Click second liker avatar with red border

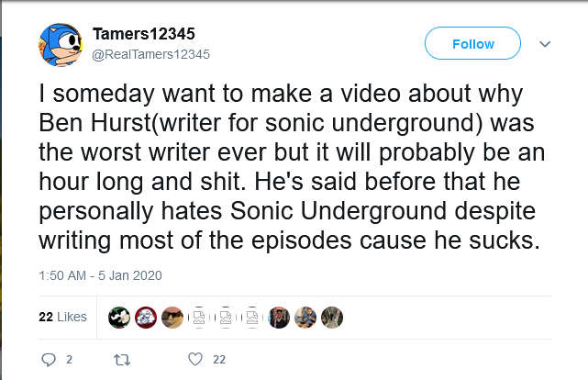(146, 317)
